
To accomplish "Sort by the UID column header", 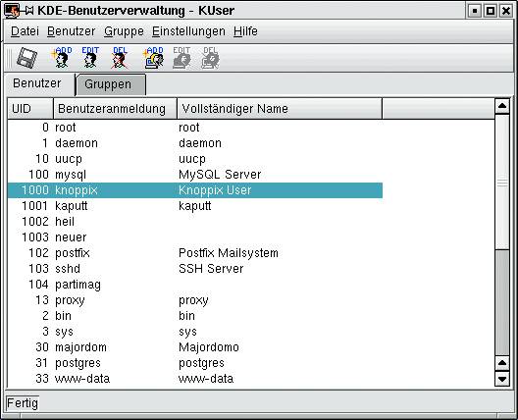I will click(x=30, y=108).
